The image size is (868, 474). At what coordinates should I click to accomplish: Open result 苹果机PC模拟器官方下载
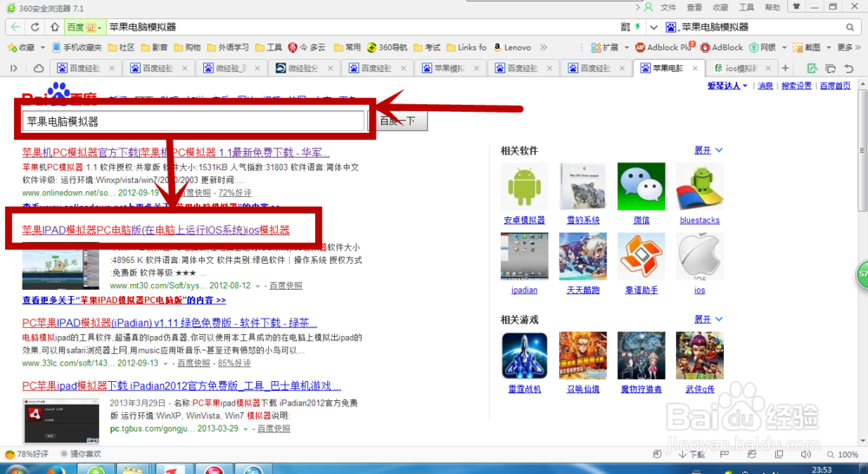(x=175, y=152)
